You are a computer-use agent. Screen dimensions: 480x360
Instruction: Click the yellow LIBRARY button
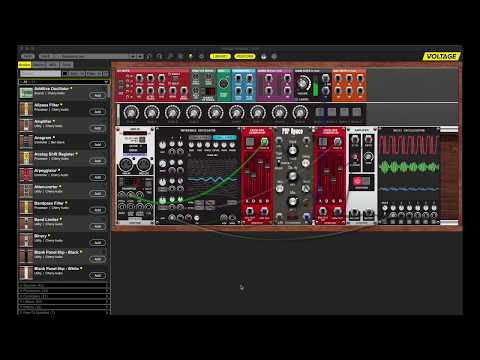(220, 56)
